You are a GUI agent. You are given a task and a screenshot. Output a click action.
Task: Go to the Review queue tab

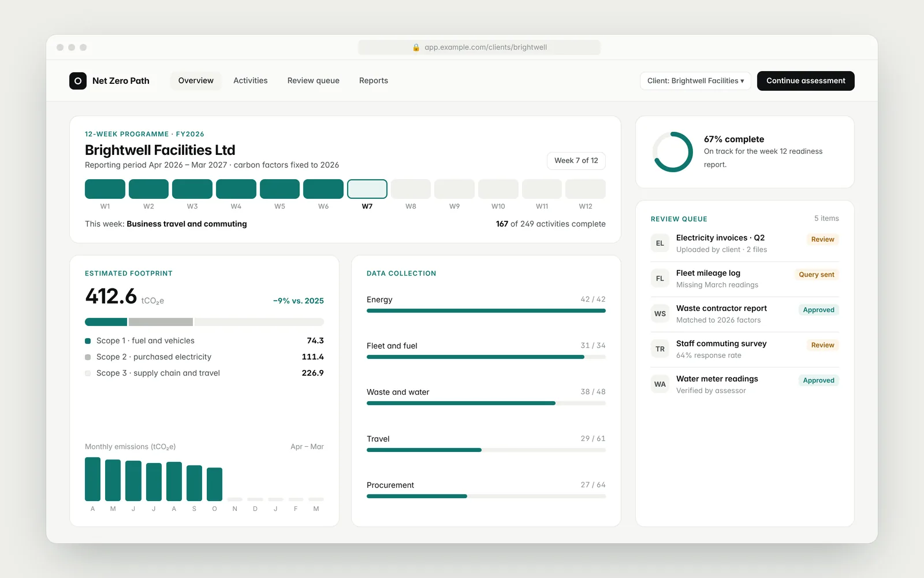click(x=314, y=81)
